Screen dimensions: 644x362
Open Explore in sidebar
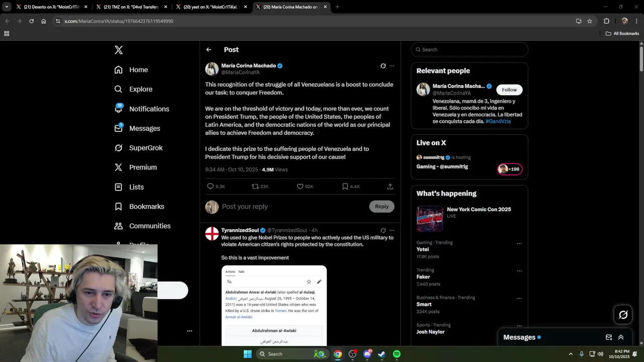coord(133,89)
